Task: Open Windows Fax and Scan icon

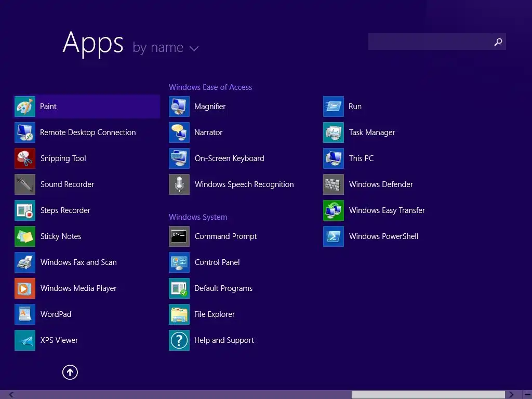Action: click(x=25, y=262)
